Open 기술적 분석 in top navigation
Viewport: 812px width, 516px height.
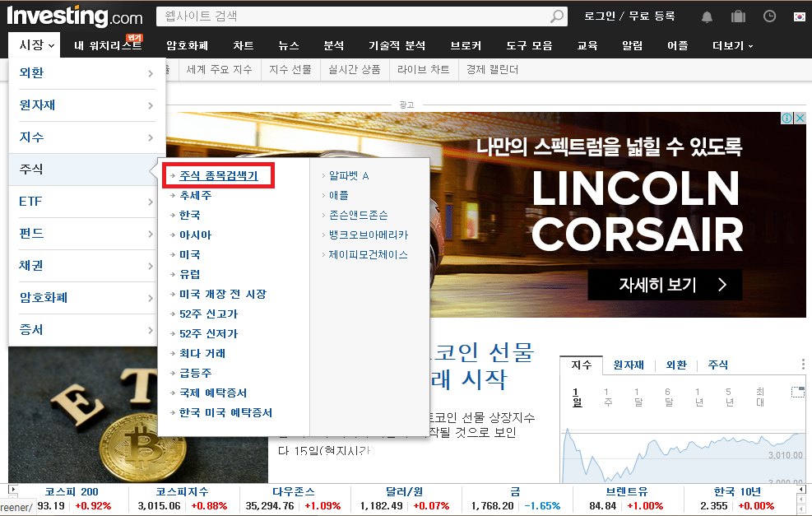click(397, 45)
